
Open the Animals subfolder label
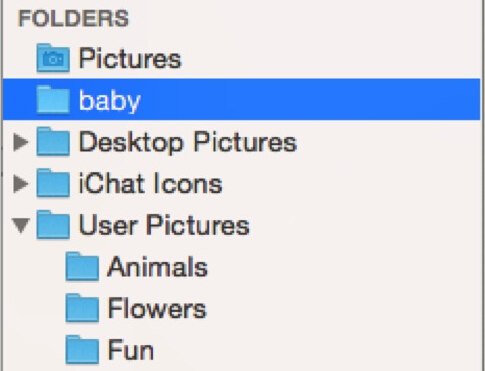click(x=158, y=267)
